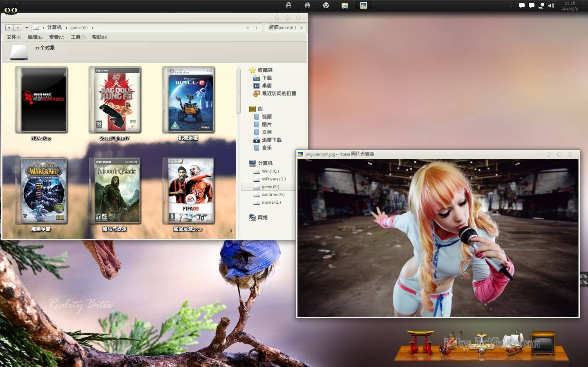Click the sailing ship dock icon

(x=513, y=343)
